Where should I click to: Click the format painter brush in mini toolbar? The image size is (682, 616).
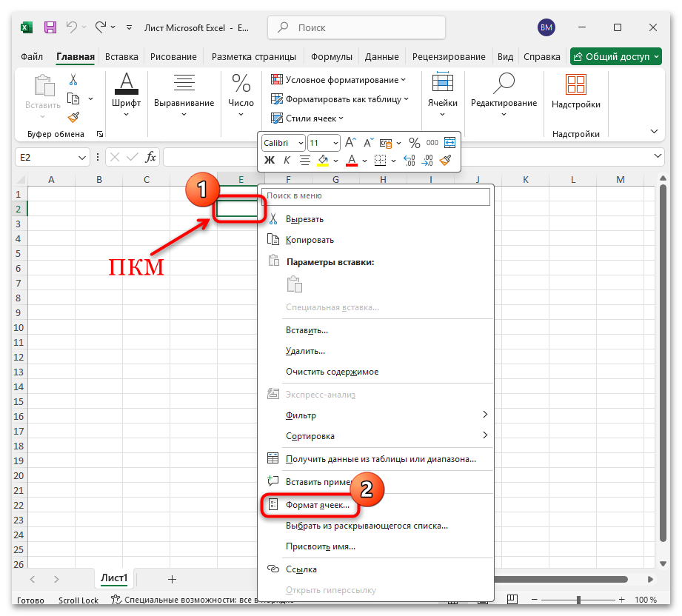[445, 160]
